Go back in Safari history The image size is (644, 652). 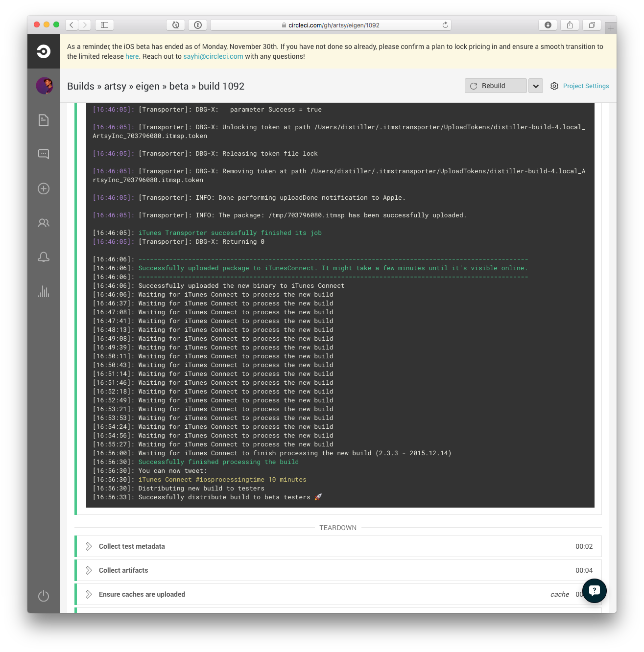[72, 25]
